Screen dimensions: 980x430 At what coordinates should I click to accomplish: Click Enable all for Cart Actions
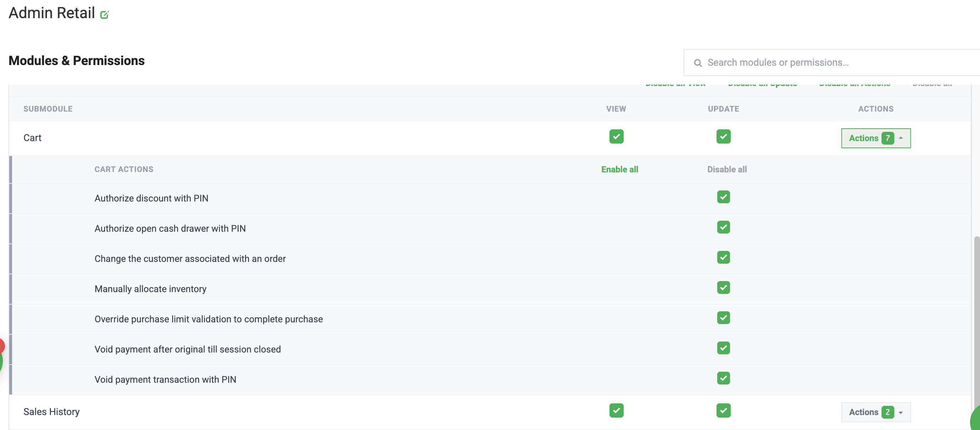coord(619,170)
